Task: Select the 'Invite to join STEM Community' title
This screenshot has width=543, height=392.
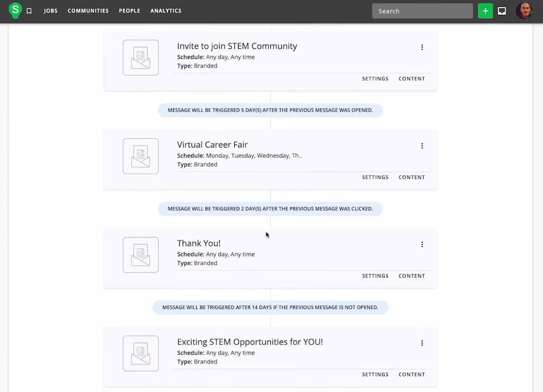Action: pyautogui.click(x=237, y=46)
